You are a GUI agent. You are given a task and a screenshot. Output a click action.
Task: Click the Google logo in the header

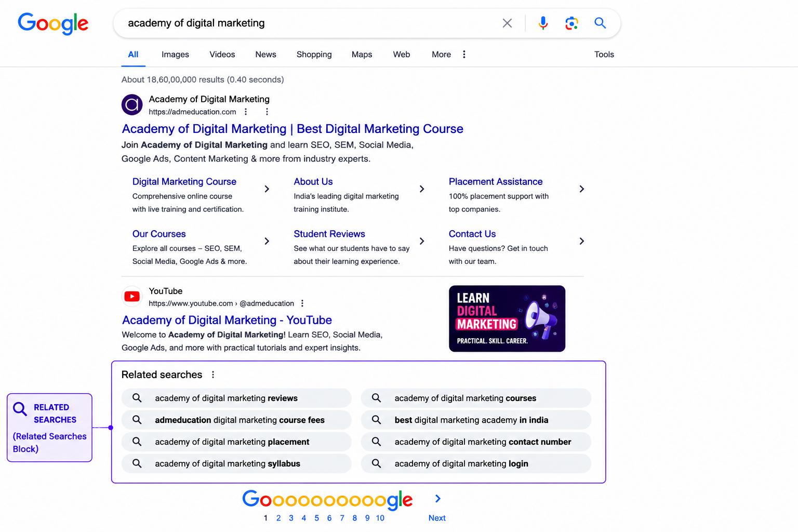click(53, 23)
